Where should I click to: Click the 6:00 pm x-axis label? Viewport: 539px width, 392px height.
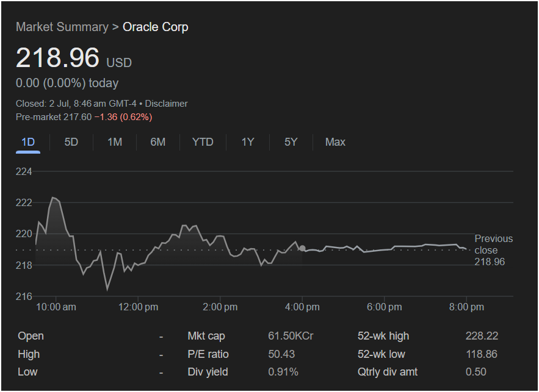tap(385, 307)
